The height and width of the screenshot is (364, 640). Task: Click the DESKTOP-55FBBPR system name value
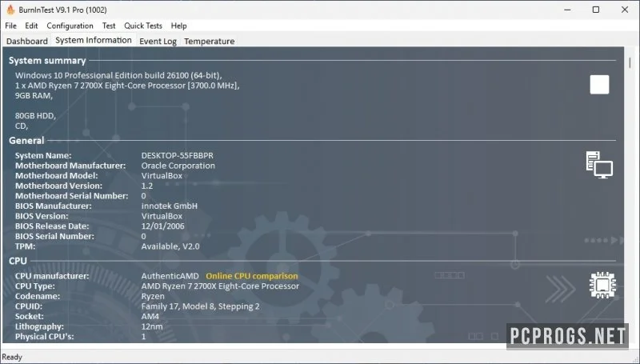click(177, 155)
